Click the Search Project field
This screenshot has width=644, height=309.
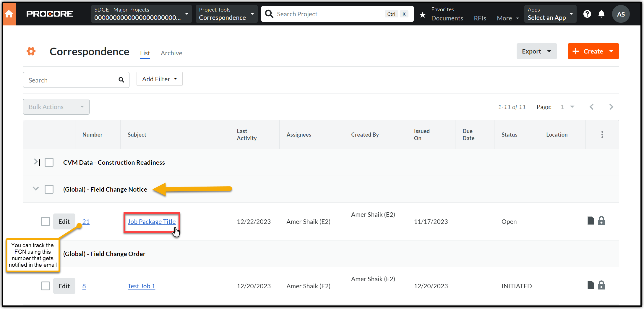coord(328,14)
